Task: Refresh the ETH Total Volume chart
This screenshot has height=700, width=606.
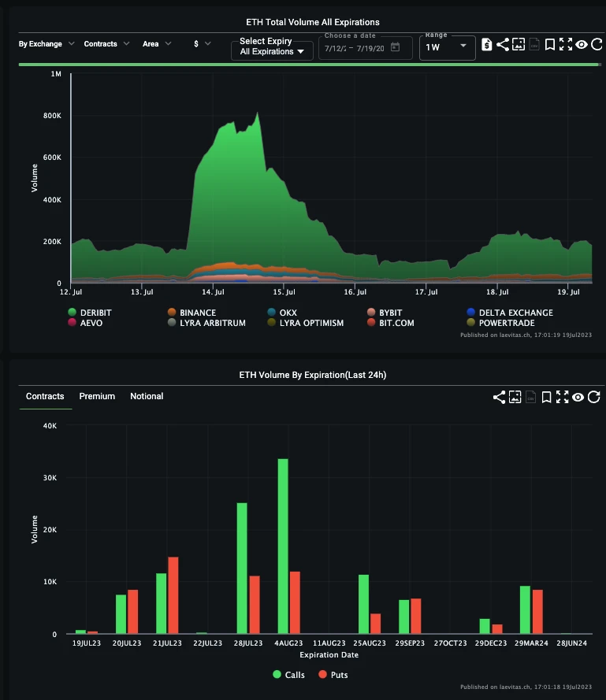Action: coord(597,44)
